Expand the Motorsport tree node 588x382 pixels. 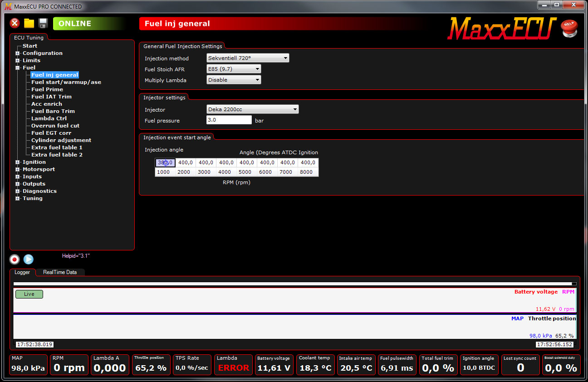click(x=18, y=169)
